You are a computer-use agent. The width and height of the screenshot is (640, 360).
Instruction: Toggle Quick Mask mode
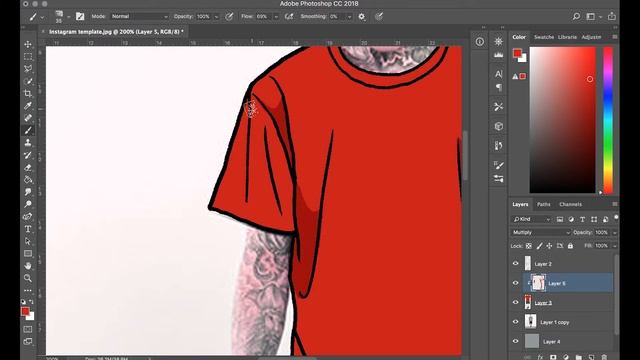coord(28,329)
